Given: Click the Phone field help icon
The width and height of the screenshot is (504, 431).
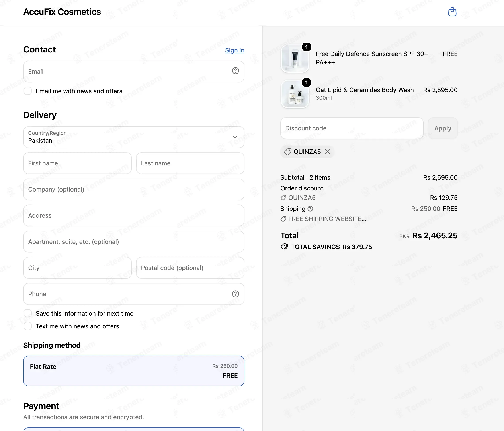Looking at the screenshot, I should [x=235, y=294].
